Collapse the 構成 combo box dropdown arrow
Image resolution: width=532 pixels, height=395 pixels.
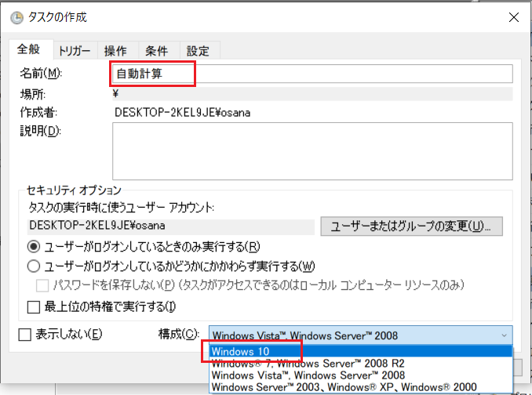(x=505, y=335)
